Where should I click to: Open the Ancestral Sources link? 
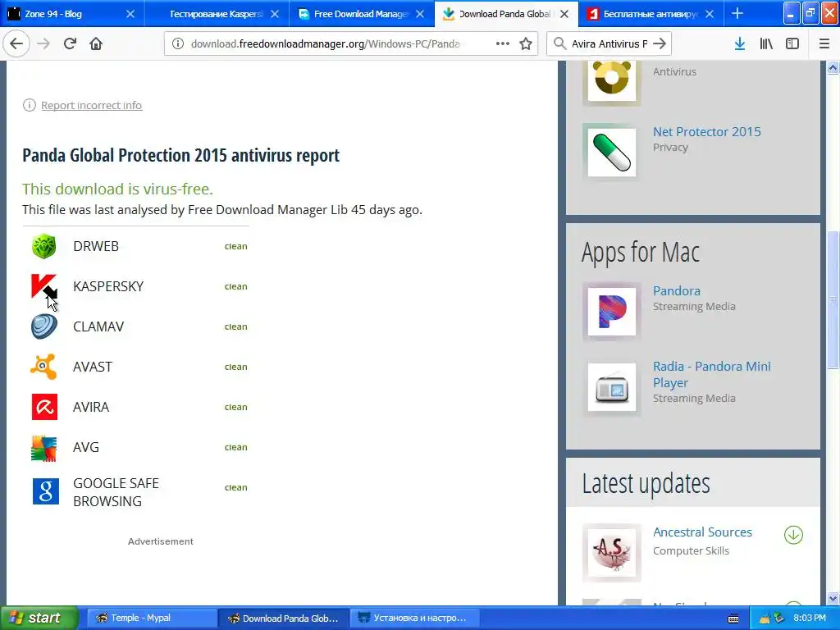pos(702,532)
